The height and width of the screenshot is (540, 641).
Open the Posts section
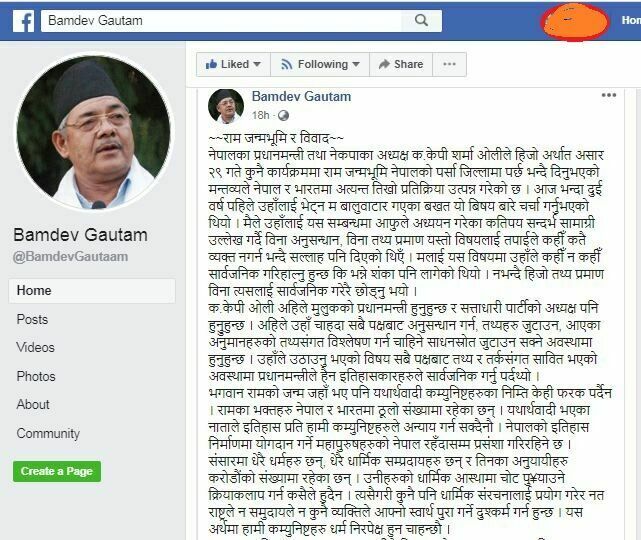[x=32, y=319]
